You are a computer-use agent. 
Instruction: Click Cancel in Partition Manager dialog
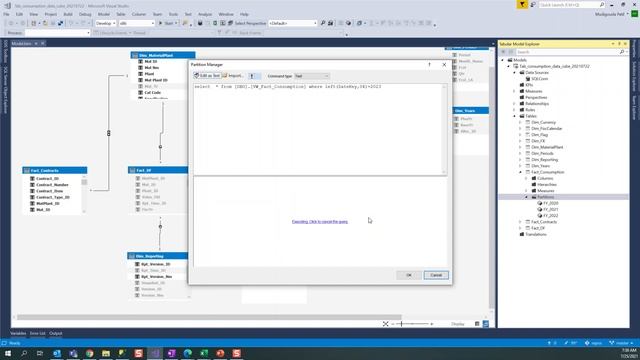(436, 275)
